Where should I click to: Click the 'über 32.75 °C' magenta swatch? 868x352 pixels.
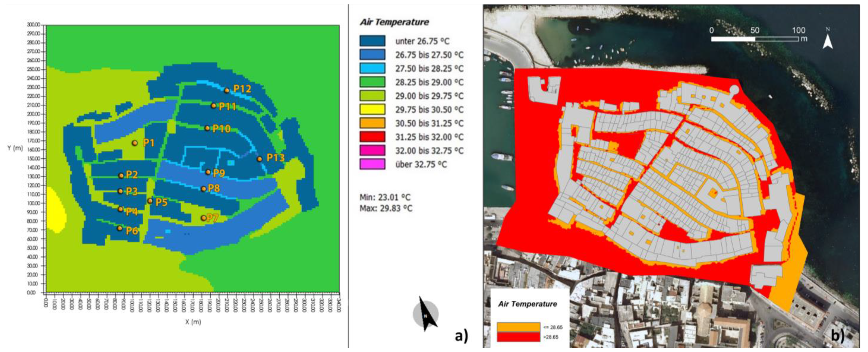[372, 164]
